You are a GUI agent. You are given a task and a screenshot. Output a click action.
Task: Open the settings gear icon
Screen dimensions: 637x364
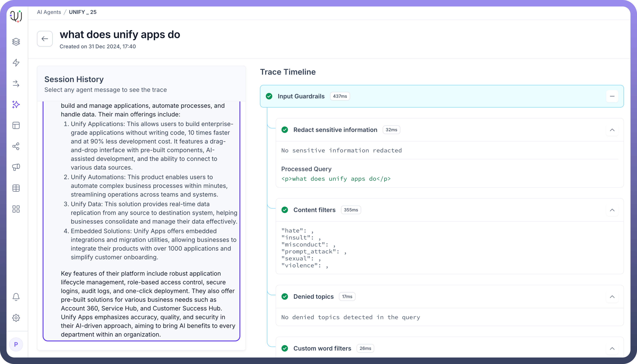click(16, 318)
